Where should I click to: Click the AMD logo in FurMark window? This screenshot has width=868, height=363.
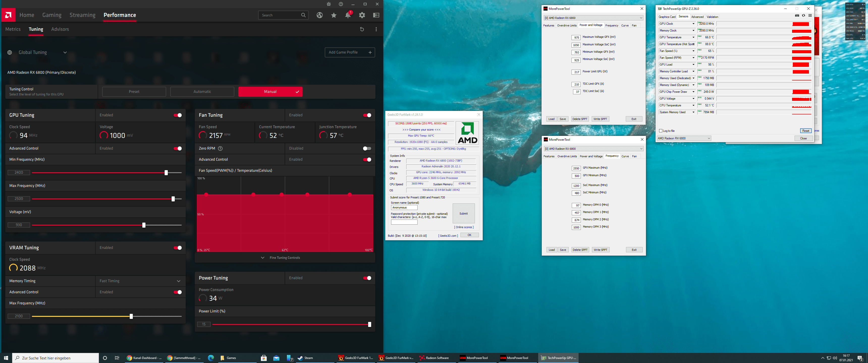coord(467,133)
